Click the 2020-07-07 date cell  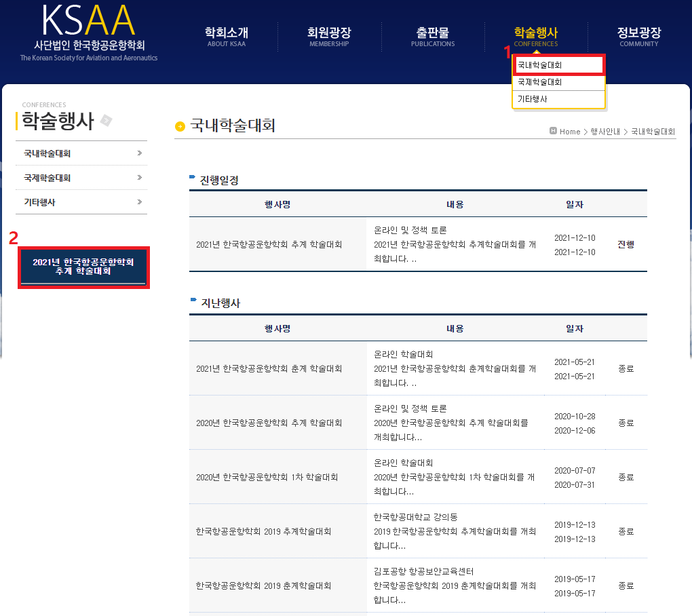575,470
